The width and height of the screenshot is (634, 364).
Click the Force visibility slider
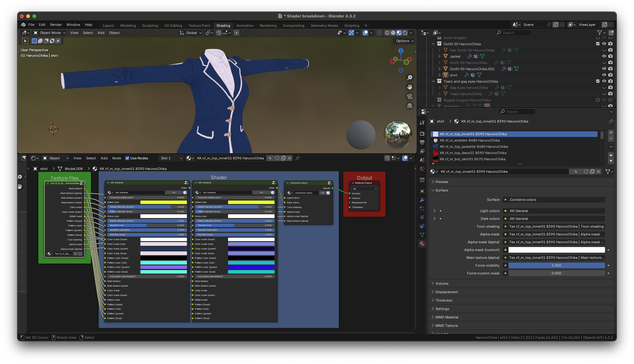click(x=556, y=265)
